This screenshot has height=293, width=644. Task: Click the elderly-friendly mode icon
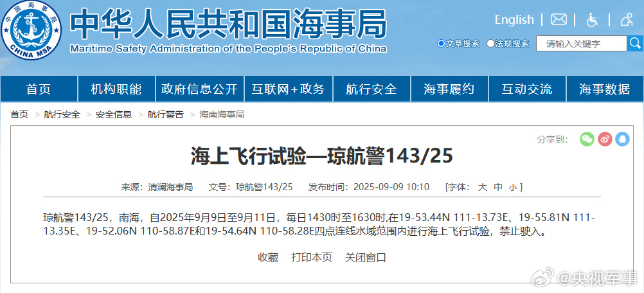627,20
